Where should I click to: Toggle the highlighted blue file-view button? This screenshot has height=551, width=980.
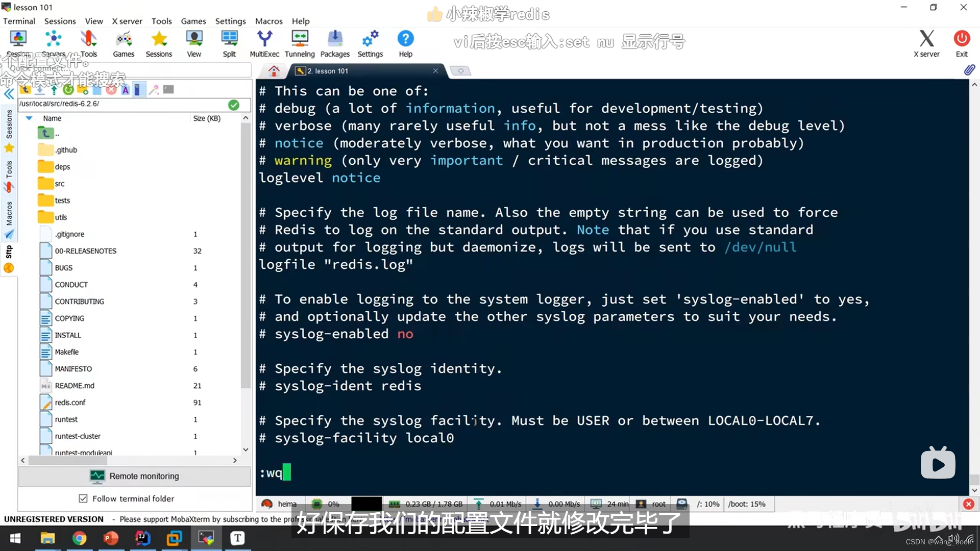(x=138, y=90)
